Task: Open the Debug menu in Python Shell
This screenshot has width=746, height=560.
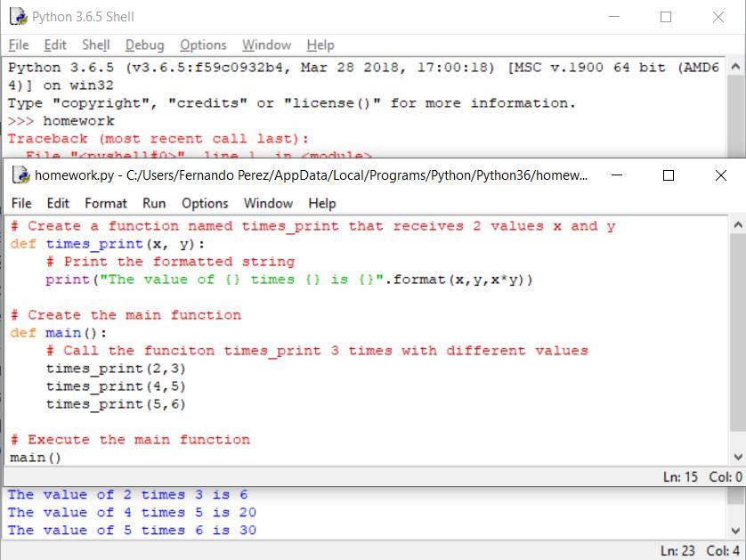Action: coord(144,45)
